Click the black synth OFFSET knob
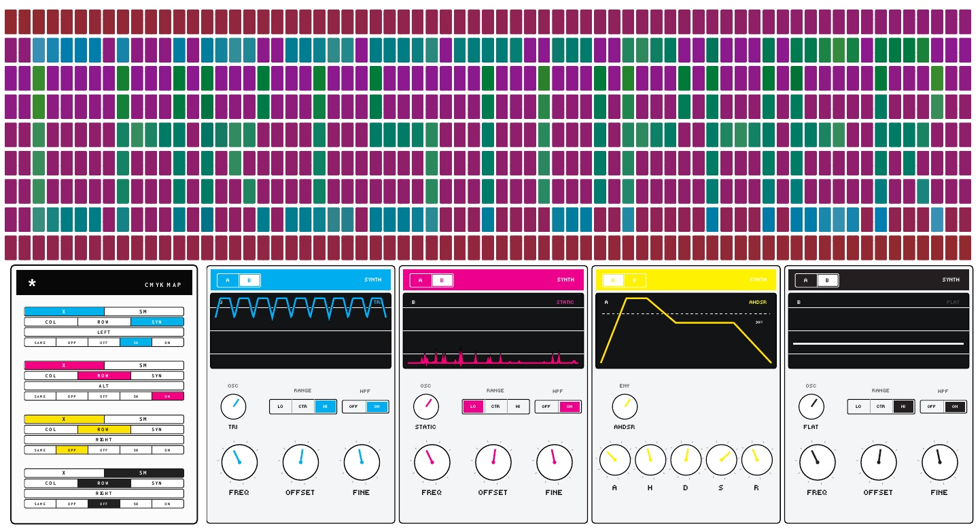Screen dimensions: 980x529 [879, 462]
